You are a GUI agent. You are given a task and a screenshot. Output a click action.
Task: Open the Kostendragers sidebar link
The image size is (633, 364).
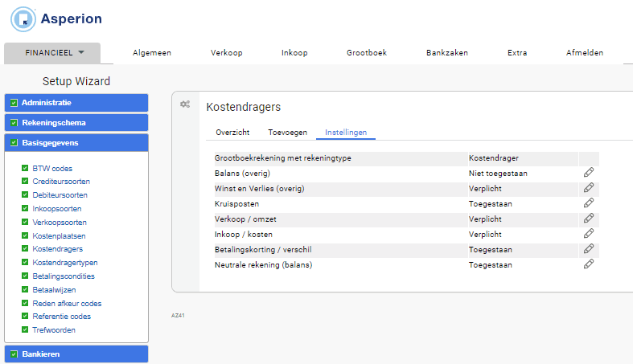point(58,249)
